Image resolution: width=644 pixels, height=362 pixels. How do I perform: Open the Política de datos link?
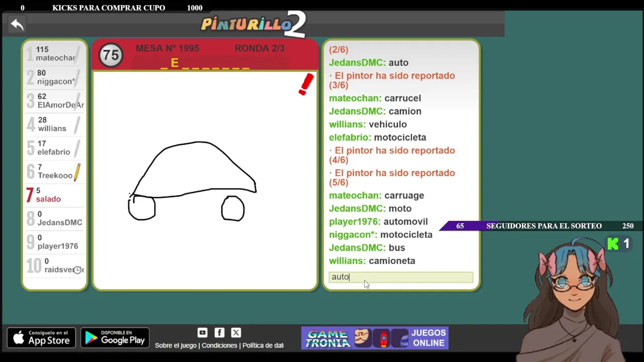tap(263, 345)
